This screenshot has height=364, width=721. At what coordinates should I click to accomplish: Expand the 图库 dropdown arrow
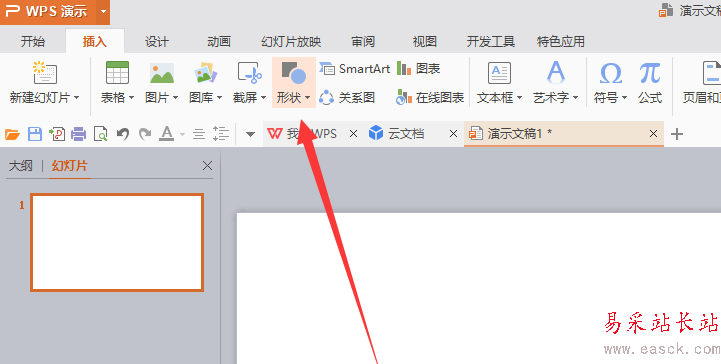pyautogui.click(x=219, y=97)
